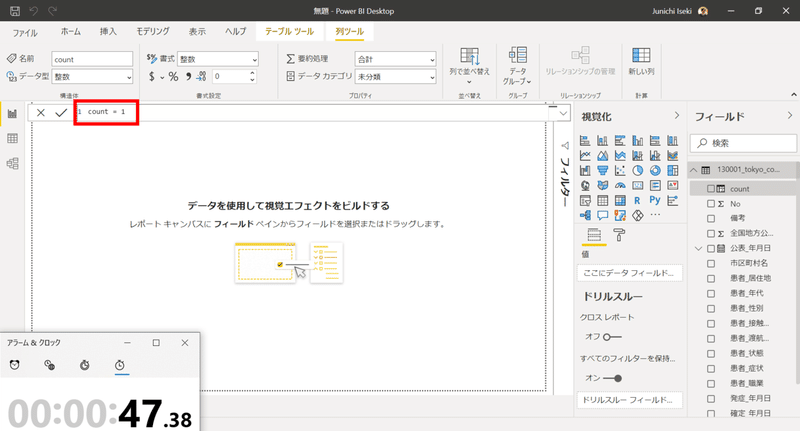800x431 pixels.
Task: Select the globe map visual
Action: (x=585, y=186)
